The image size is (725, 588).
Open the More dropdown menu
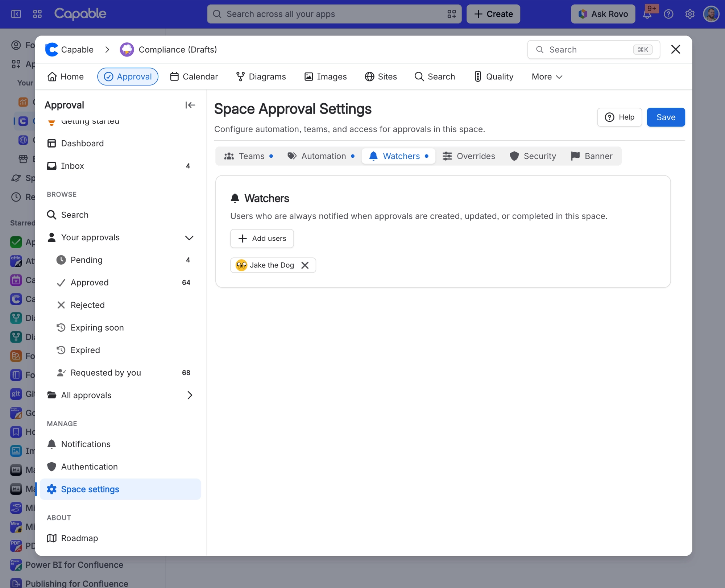tap(547, 77)
